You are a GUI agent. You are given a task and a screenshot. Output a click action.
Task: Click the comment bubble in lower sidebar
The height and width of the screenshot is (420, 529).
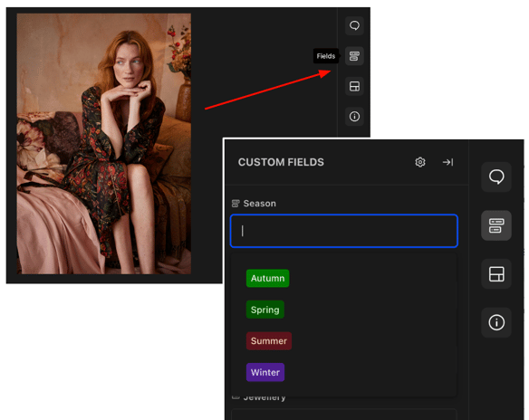click(496, 177)
